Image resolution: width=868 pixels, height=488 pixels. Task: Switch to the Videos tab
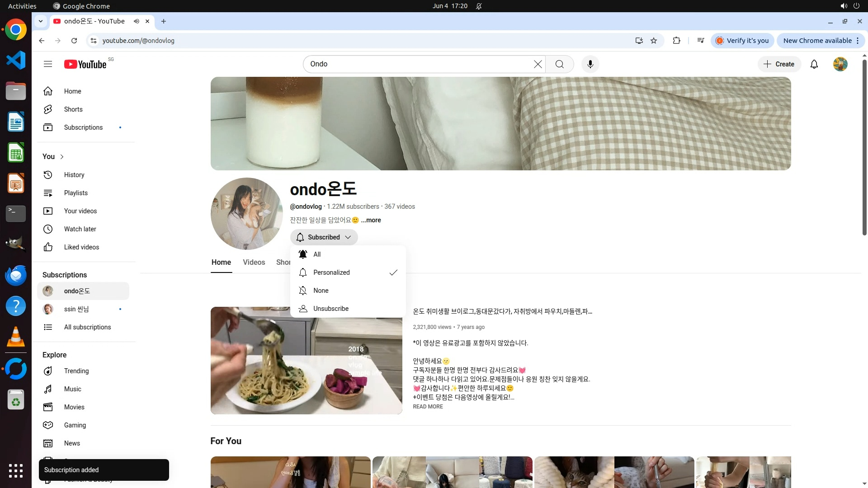(254, 263)
